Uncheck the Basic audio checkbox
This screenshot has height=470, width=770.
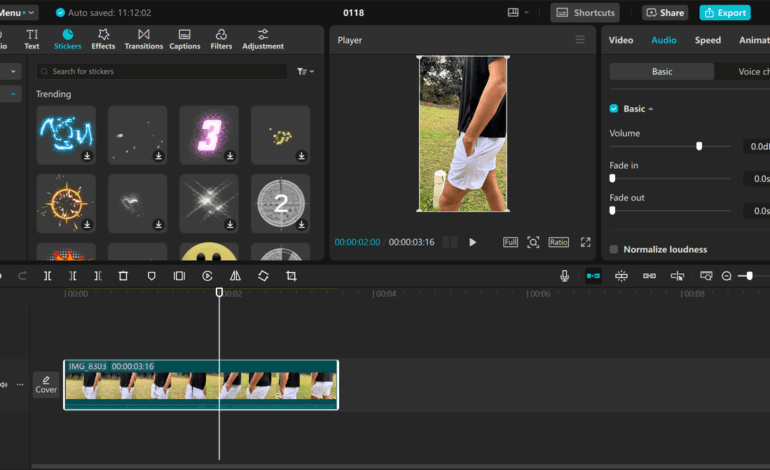click(614, 108)
